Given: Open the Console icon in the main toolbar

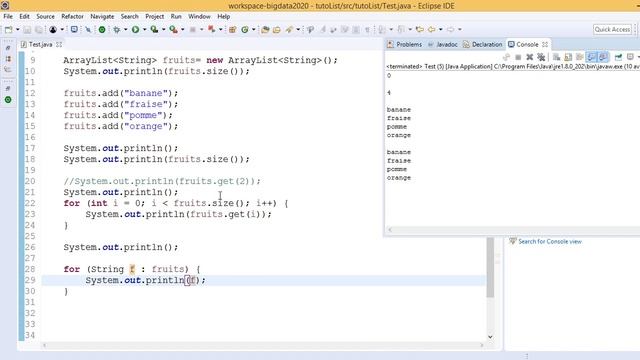Looking at the screenshot, I should tap(74, 29).
